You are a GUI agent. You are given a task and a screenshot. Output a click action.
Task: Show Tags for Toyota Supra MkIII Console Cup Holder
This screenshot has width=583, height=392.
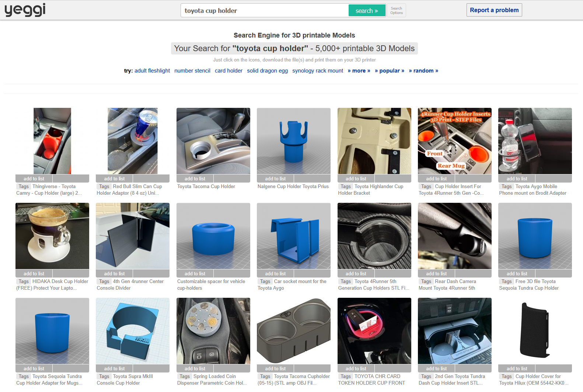point(104,377)
